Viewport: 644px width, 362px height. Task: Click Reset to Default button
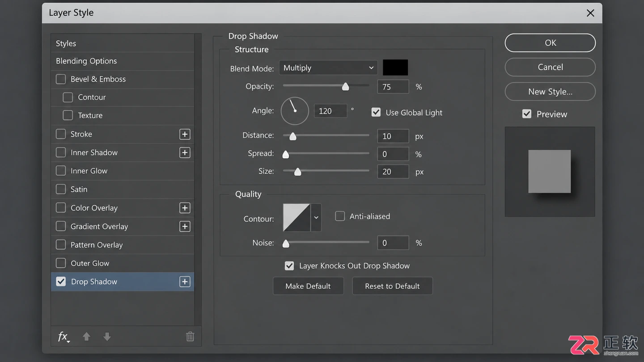(x=392, y=286)
